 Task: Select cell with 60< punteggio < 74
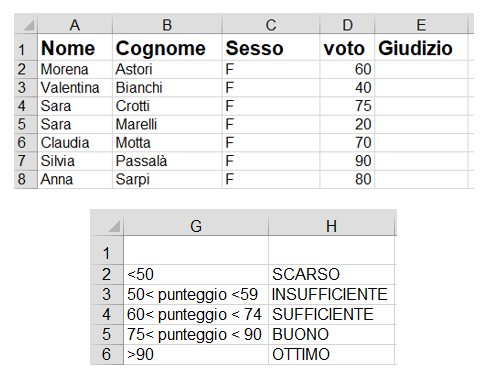tap(196, 314)
